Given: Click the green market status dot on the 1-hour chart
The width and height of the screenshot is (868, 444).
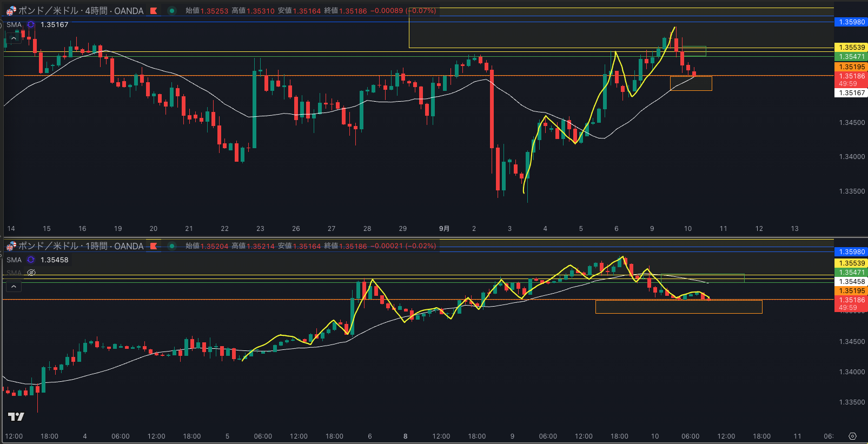Looking at the screenshot, I should pos(172,246).
